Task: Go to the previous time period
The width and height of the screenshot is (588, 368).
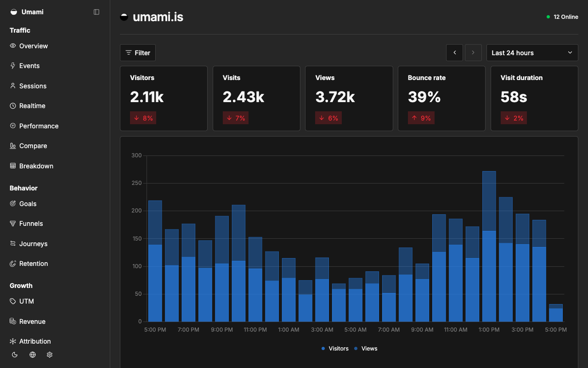Action: 455,53
